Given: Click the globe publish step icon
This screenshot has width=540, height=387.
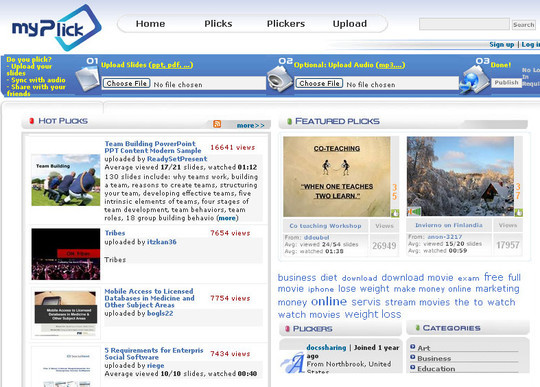Looking at the screenshot, I should (x=474, y=80).
